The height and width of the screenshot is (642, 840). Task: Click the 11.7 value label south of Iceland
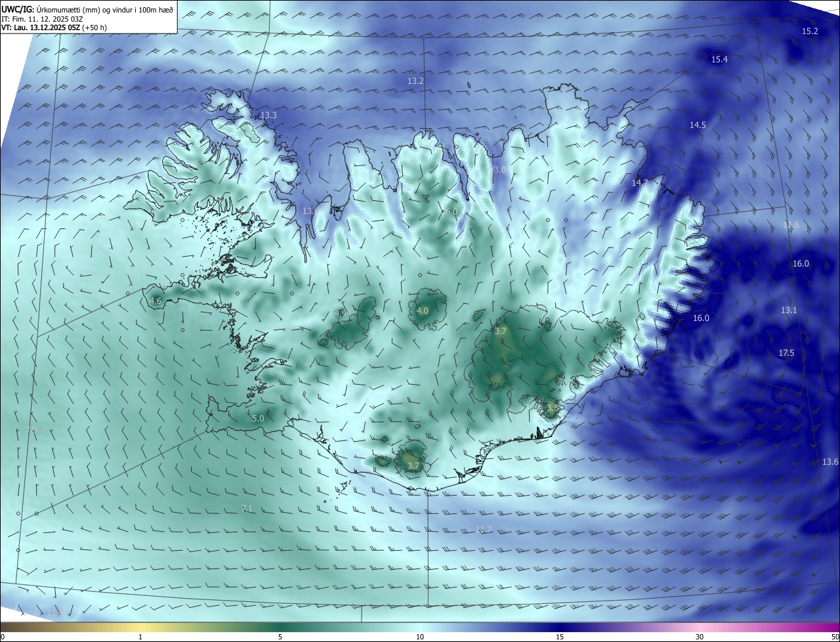click(484, 530)
